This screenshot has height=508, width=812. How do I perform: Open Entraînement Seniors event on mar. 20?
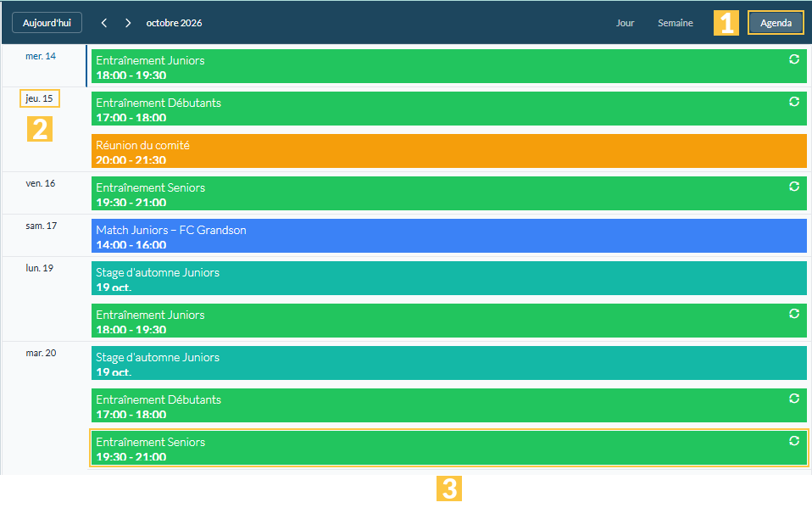pos(449,449)
